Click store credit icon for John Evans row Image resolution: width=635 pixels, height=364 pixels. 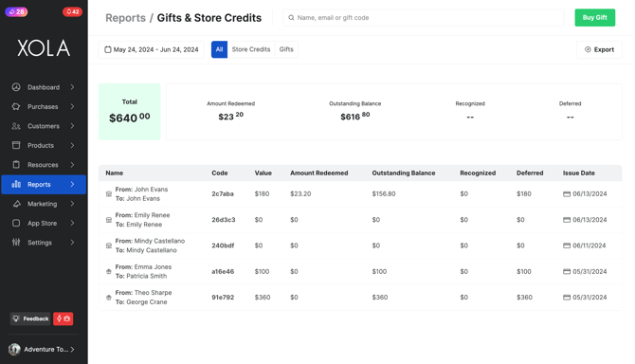pos(109,194)
